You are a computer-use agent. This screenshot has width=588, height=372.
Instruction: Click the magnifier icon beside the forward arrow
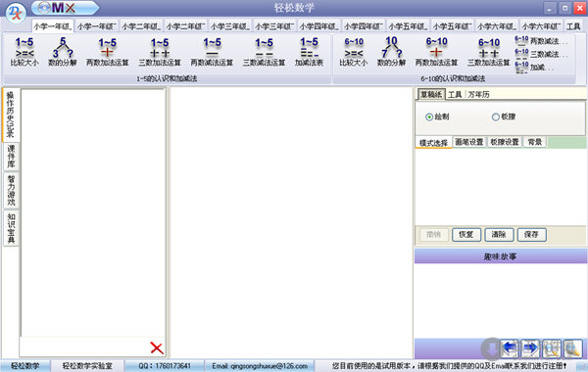coord(552,349)
